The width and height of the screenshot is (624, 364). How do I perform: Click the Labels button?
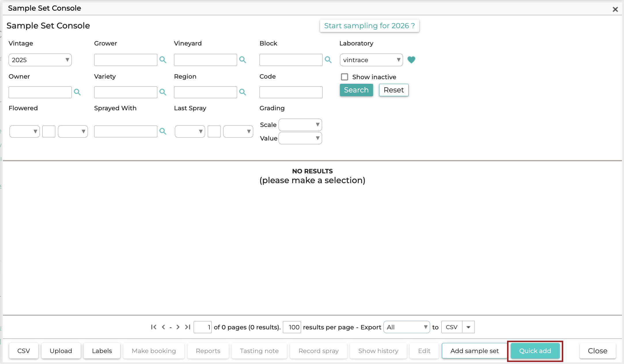[x=102, y=351]
